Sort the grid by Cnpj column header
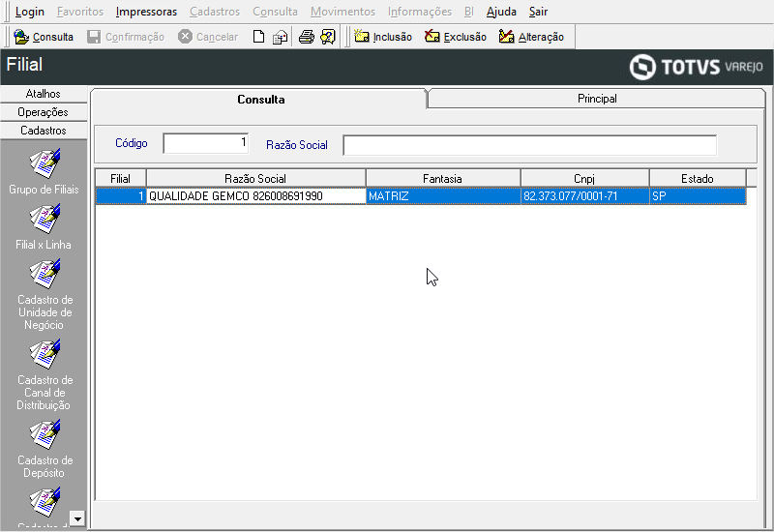This screenshot has height=532, width=774. [584, 178]
